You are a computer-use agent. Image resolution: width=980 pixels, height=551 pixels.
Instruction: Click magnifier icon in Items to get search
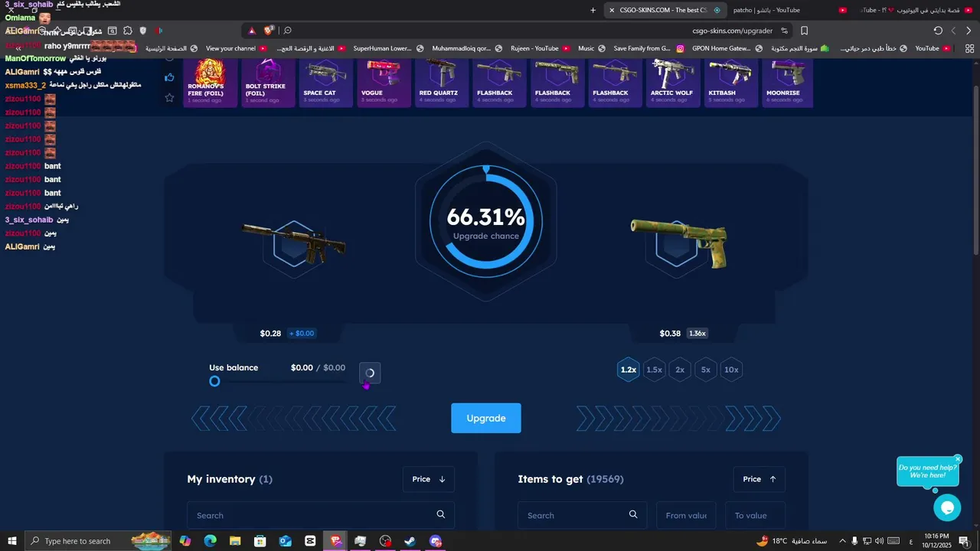click(x=633, y=514)
